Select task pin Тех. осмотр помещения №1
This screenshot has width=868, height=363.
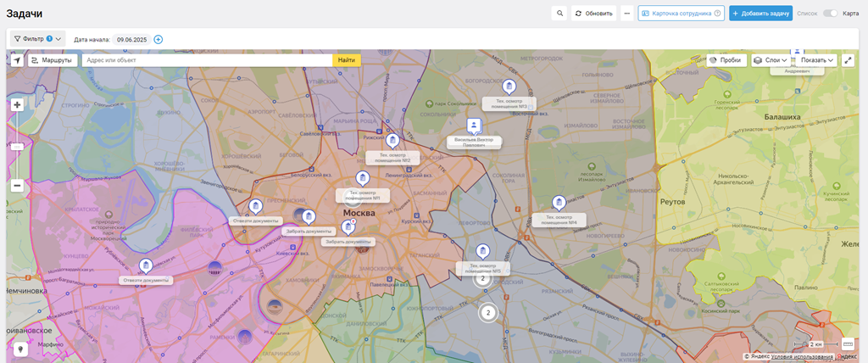click(363, 179)
